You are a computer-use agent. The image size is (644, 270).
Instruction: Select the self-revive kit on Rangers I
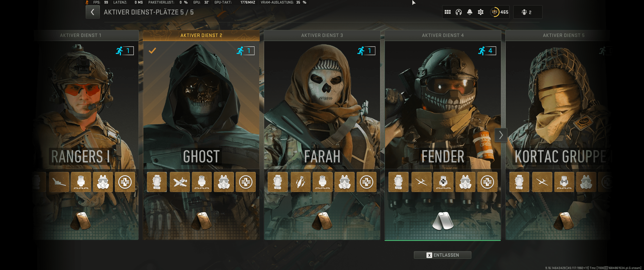coord(125,182)
